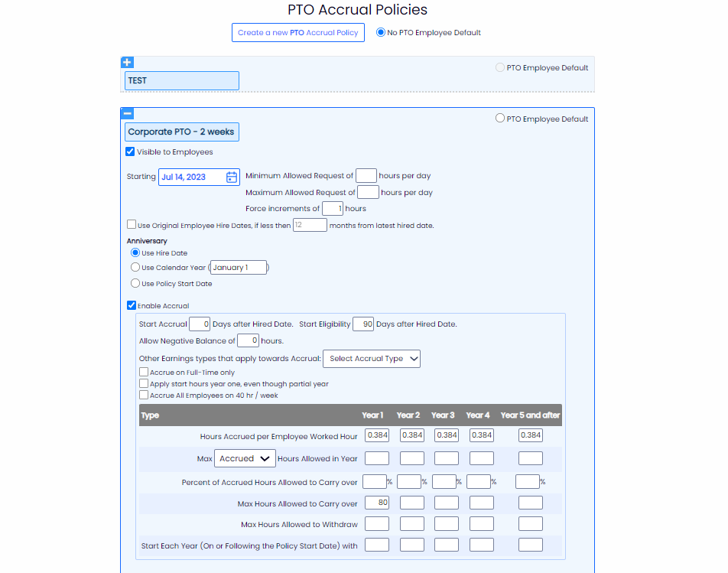728x573 pixels.
Task: Click the Corporate PTO - 2 weeks name field
Action: click(181, 132)
